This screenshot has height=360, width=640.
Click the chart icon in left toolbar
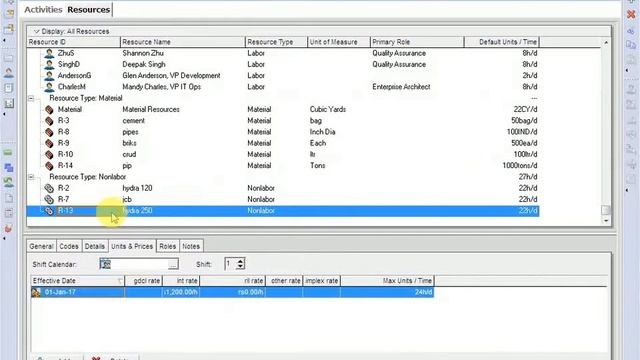point(9,104)
